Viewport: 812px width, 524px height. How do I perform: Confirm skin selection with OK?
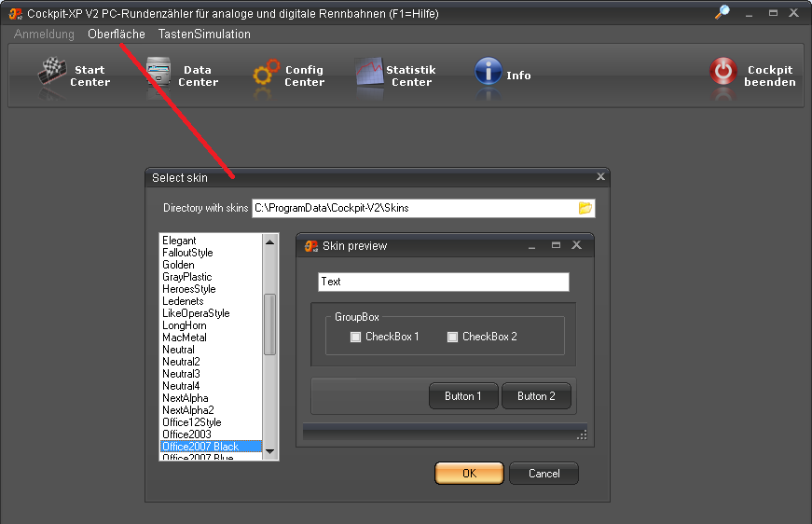[x=469, y=474]
